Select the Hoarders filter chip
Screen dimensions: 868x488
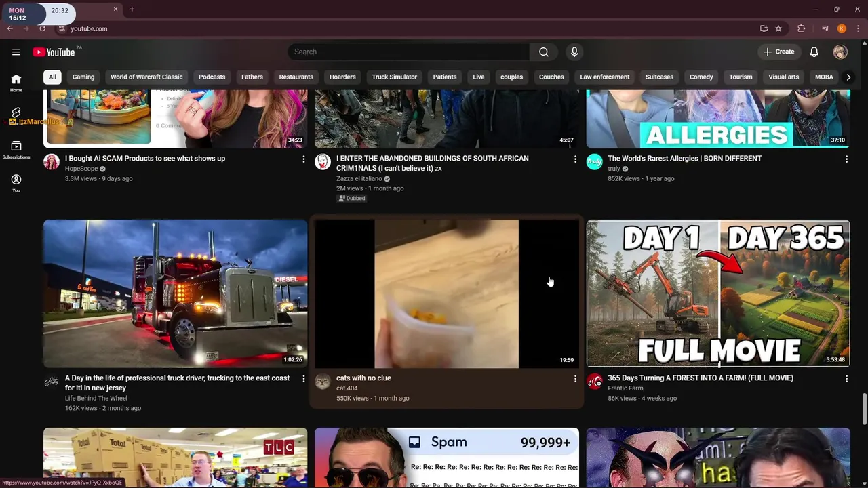click(342, 77)
